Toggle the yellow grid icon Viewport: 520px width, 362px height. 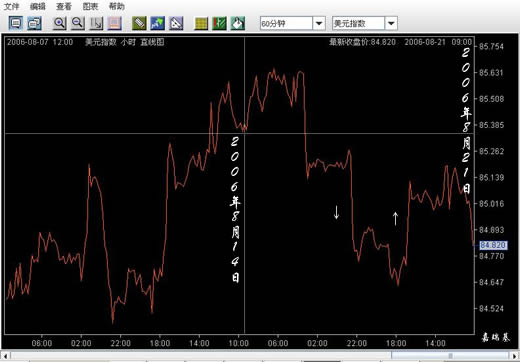[201, 23]
